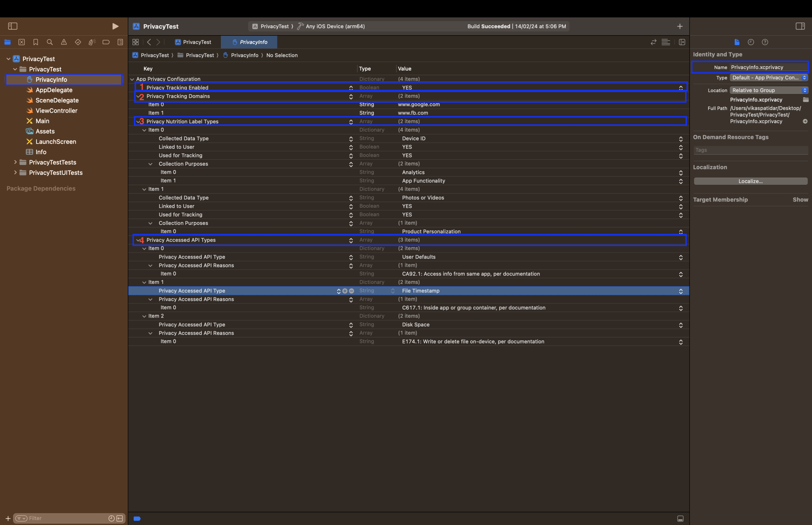The image size is (812, 525).
Task: Toggle the navigator sidebar icon
Action: click(13, 26)
